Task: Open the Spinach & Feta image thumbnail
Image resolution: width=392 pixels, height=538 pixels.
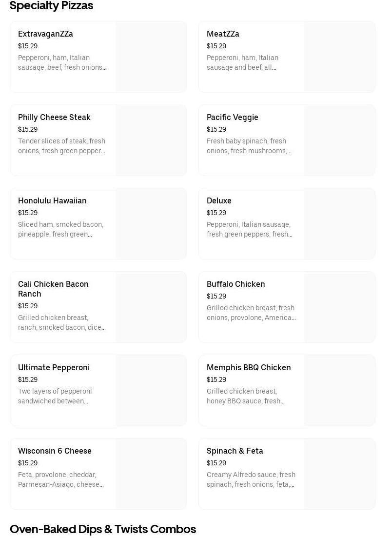Action: point(339,474)
